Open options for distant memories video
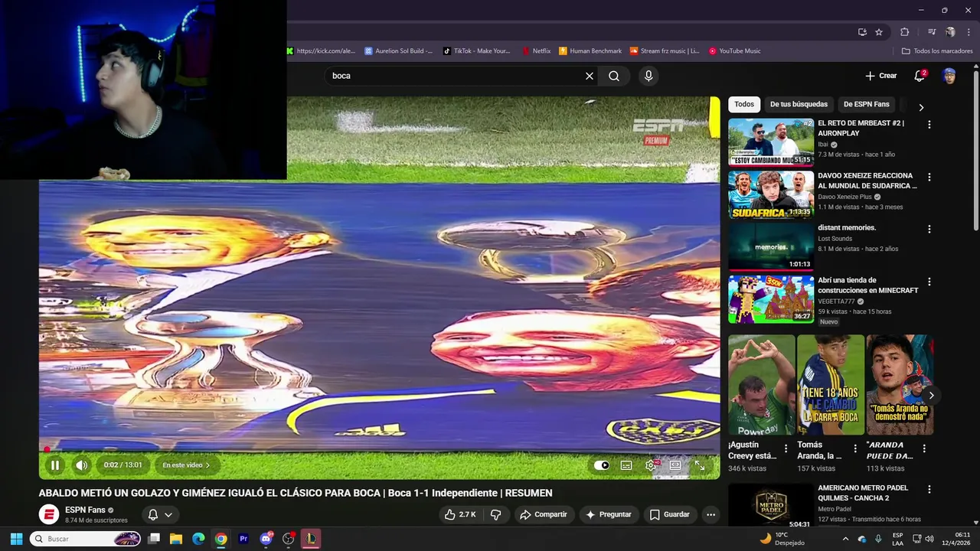Viewport: 980px width, 551px height. (929, 229)
